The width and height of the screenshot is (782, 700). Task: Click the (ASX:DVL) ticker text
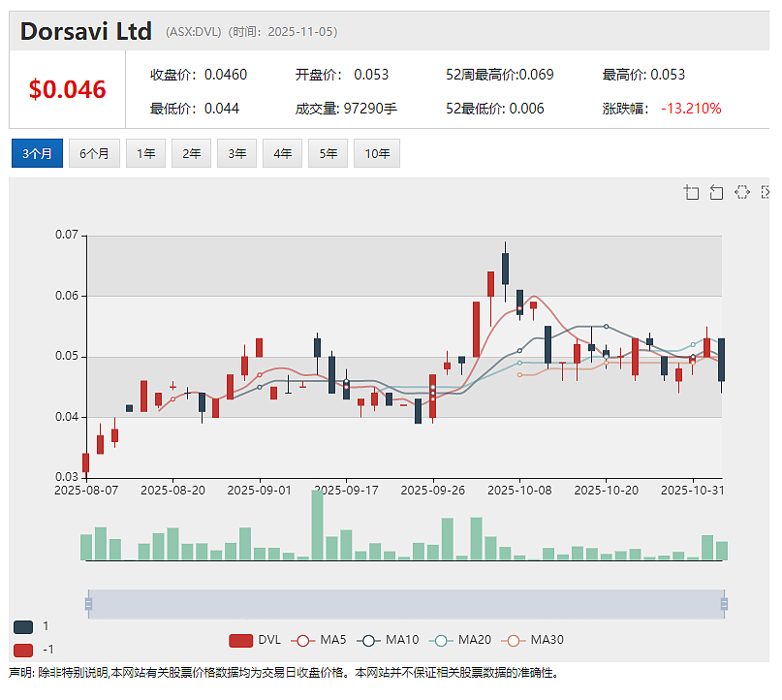click(x=194, y=32)
